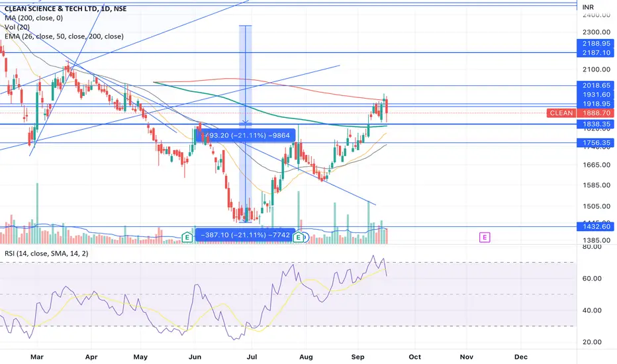Click the 1888.70 current price label
This screenshot has width=617, height=364.
click(595, 113)
